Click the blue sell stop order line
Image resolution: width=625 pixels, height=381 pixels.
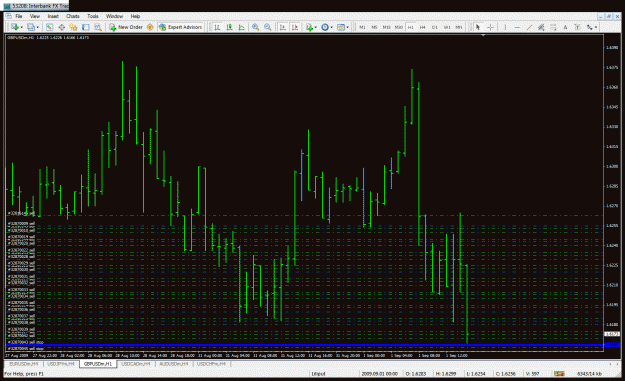(x=305, y=345)
